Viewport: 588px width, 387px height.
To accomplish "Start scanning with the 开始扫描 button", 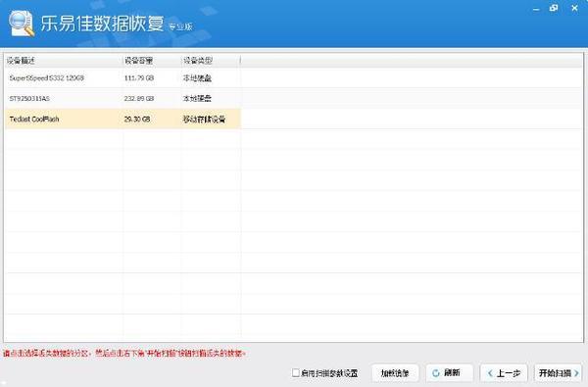I will (559, 372).
